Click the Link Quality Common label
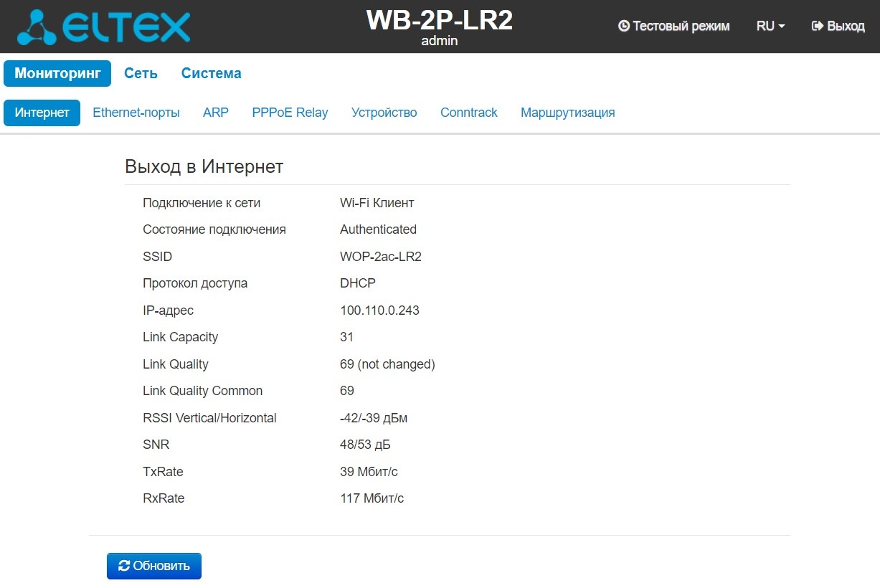 (203, 391)
